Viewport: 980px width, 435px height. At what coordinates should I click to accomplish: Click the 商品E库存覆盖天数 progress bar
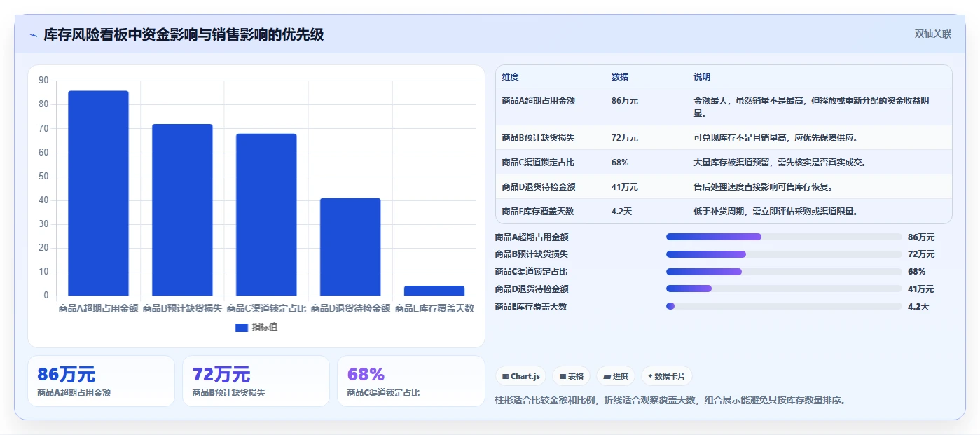[784, 306]
